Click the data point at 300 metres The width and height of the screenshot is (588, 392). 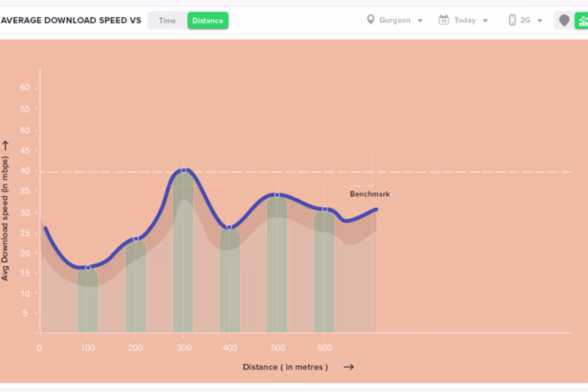tap(183, 170)
